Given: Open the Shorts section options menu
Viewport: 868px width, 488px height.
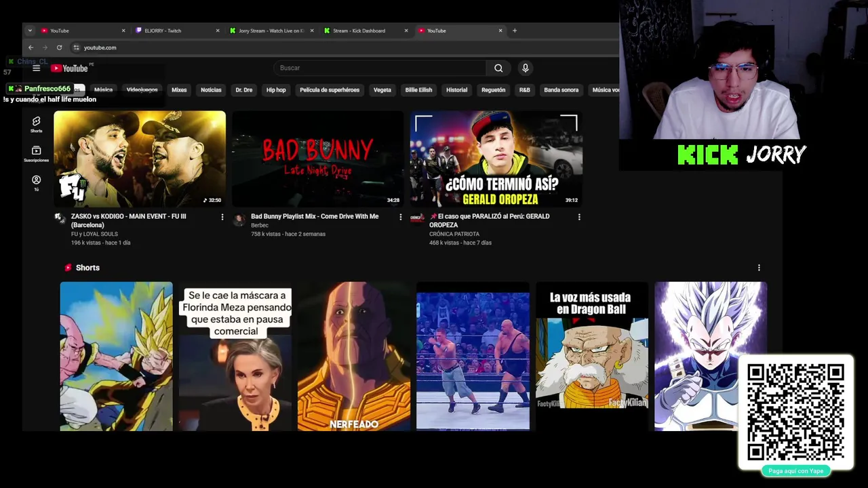Looking at the screenshot, I should 759,268.
